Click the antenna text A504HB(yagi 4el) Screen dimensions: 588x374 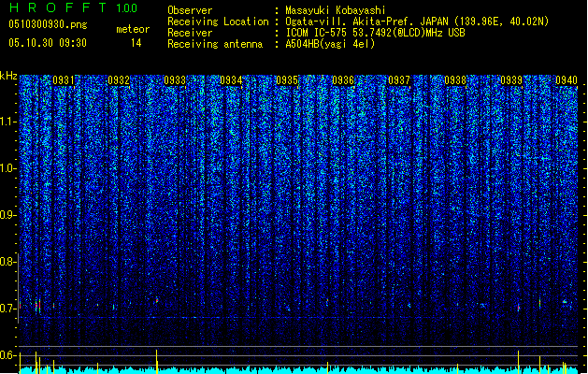[330, 44]
